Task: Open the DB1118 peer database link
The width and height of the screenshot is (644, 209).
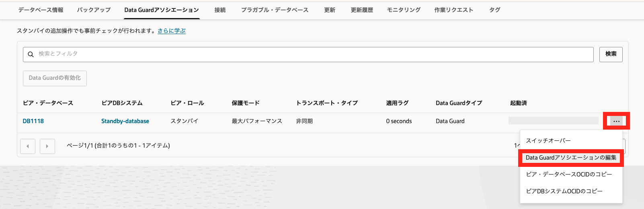Action: coord(33,121)
